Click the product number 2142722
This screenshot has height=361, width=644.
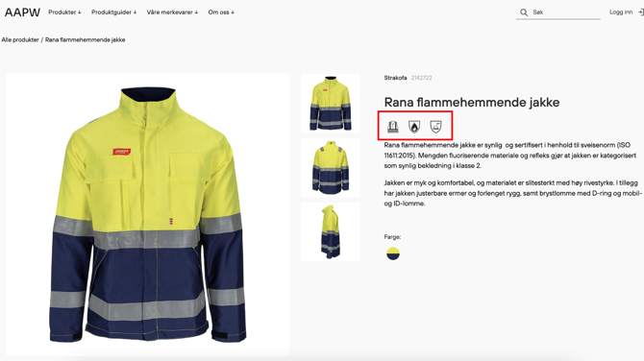pyautogui.click(x=421, y=78)
